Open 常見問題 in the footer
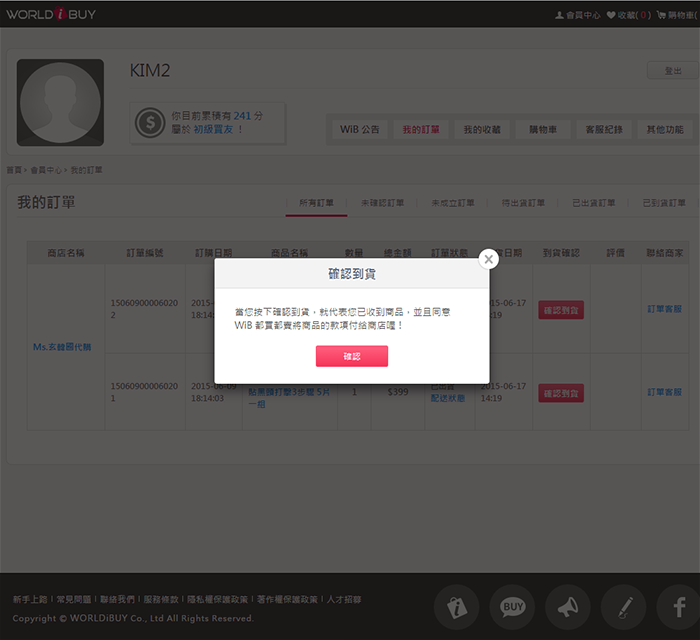This screenshot has height=640, width=700. pos(74,599)
